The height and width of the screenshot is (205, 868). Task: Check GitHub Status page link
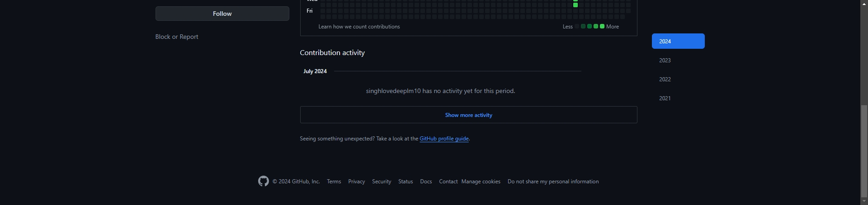tap(406, 182)
